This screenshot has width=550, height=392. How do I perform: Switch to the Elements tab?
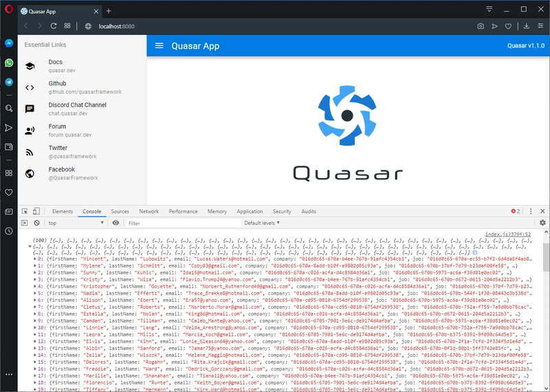coord(63,211)
